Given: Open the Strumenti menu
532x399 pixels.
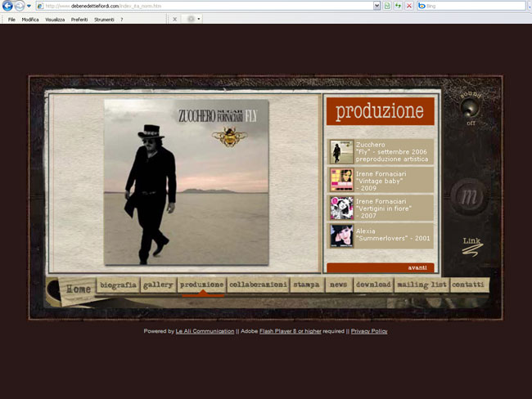Looking at the screenshot, I should (x=104, y=20).
